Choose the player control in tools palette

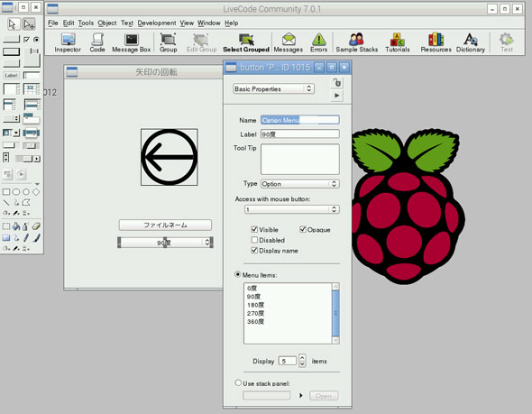[21, 174]
